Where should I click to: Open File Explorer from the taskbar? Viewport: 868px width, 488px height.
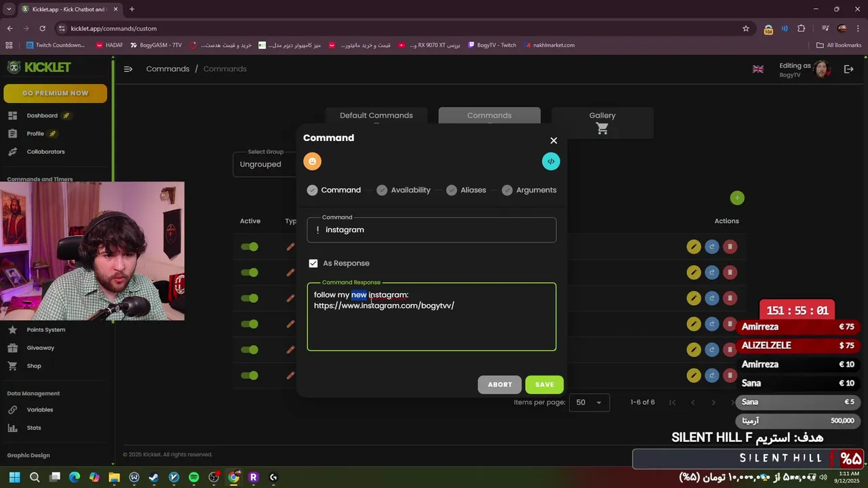click(x=114, y=477)
